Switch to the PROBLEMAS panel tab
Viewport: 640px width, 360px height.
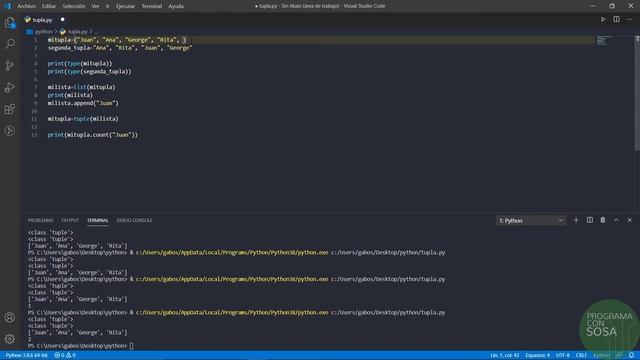tap(40, 220)
